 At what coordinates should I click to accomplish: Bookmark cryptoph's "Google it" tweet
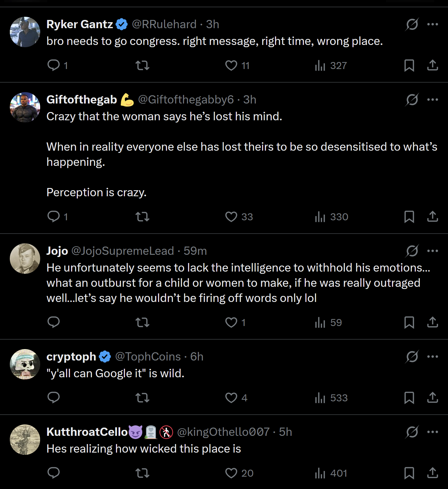click(409, 398)
